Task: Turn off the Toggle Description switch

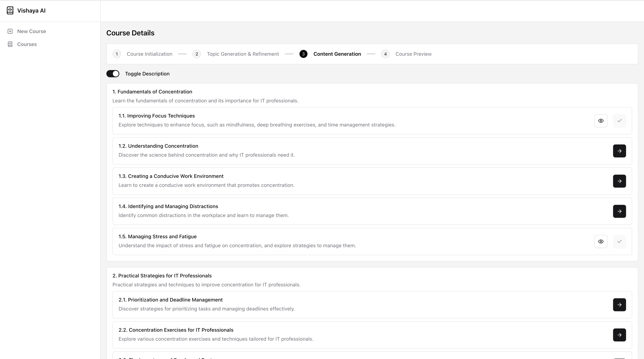Action: (x=113, y=74)
